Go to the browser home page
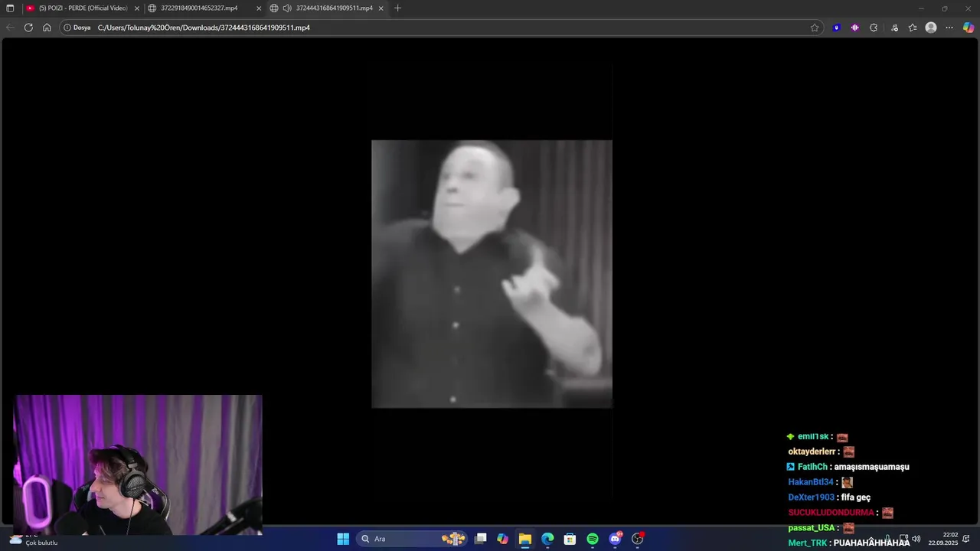Viewport: 980px width, 551px height. pyautogui.click(x=47, y=28)
